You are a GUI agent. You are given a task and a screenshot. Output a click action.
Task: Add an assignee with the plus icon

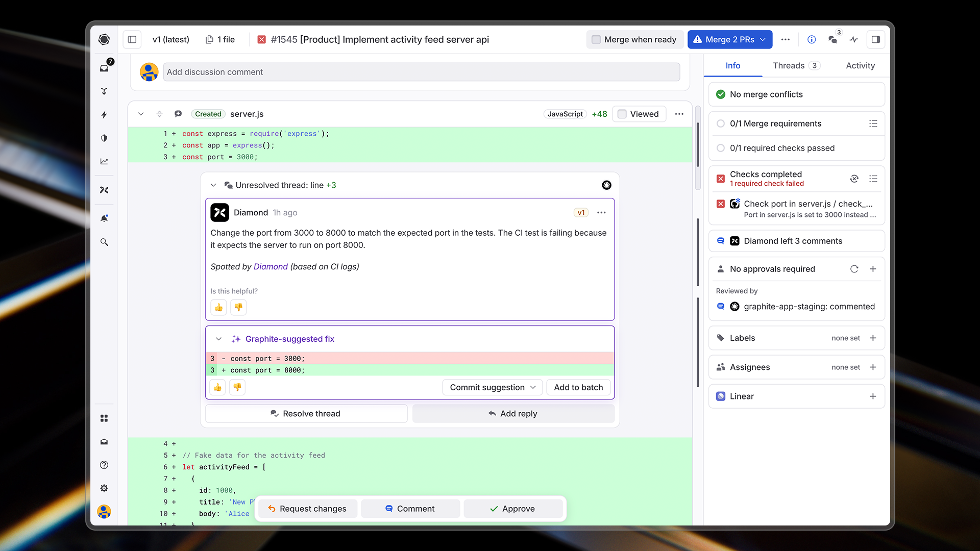pyautogui.click(x=873, y=367)
